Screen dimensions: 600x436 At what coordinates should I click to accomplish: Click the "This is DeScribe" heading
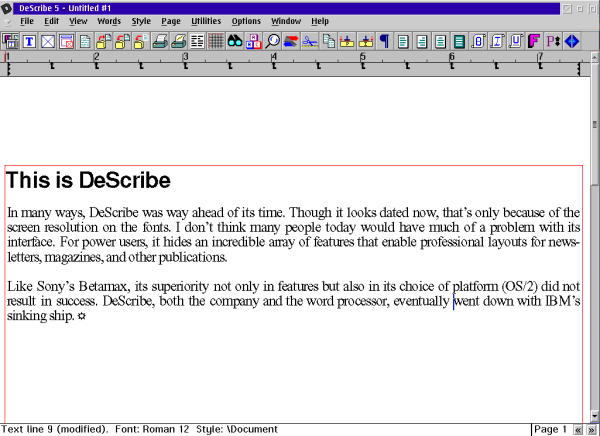88,180
